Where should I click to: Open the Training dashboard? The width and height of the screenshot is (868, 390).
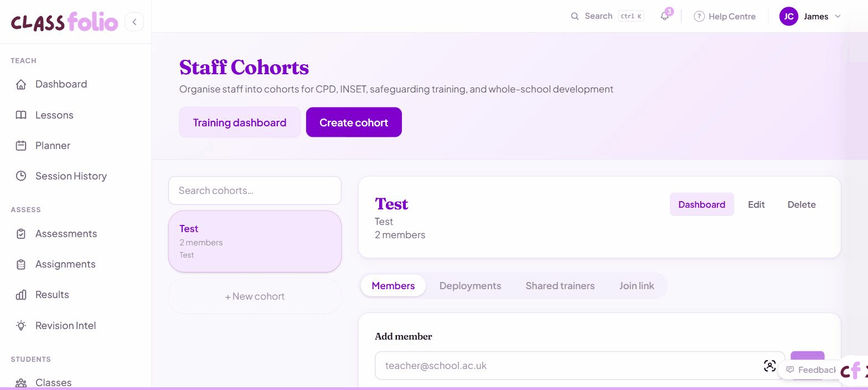pos(240,122)
